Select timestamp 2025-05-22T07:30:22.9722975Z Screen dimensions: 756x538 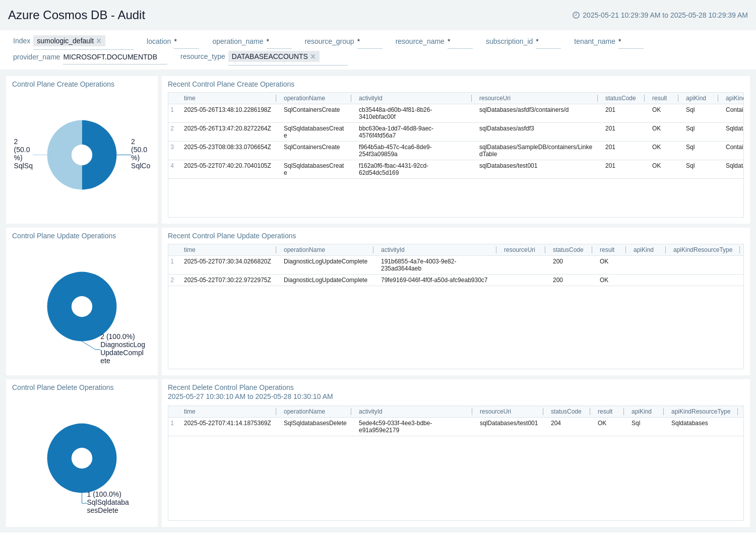[x=227, y=280]
